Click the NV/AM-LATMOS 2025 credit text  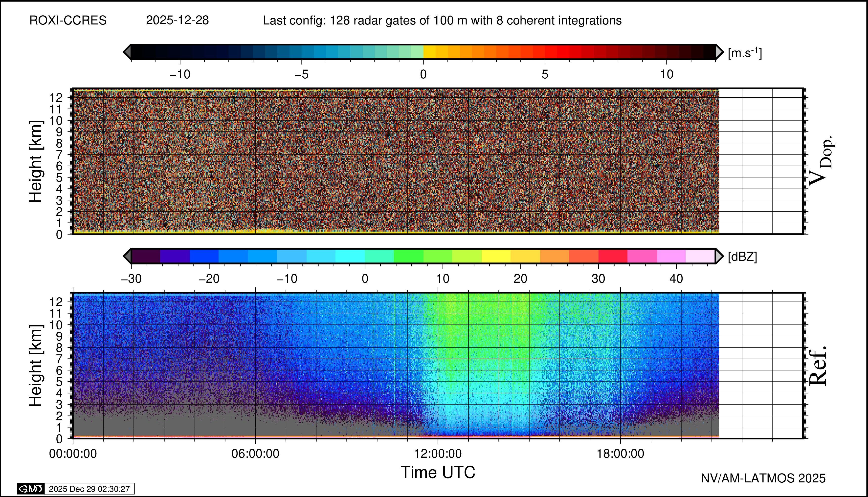[763, 478]
